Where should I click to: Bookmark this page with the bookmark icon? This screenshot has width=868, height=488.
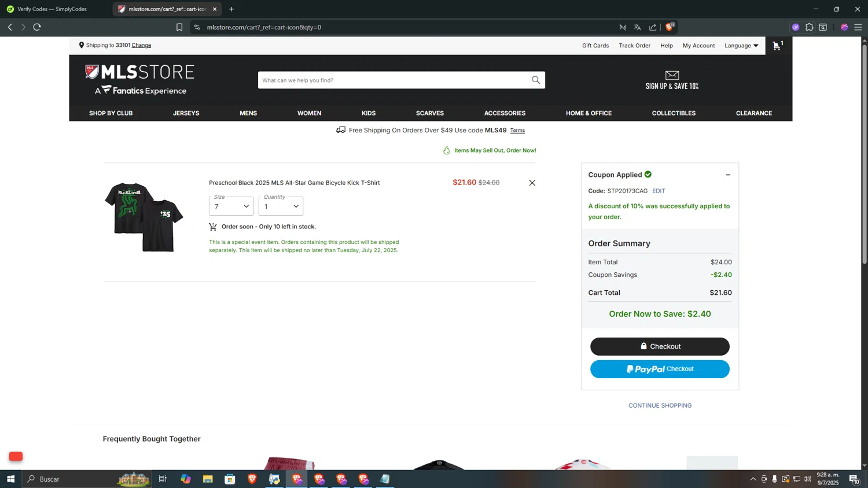179,27
